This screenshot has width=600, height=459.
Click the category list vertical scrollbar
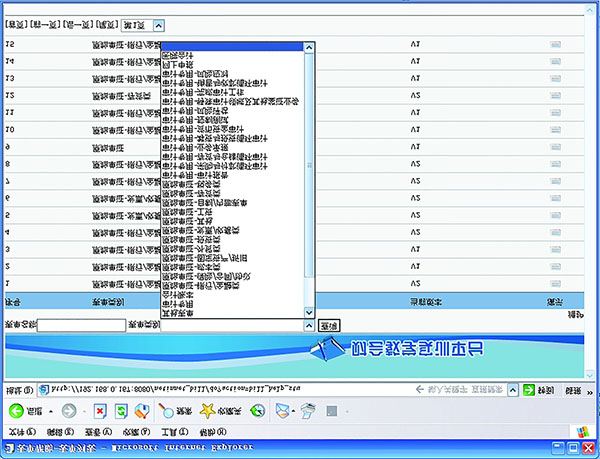[x=309, y=170]
